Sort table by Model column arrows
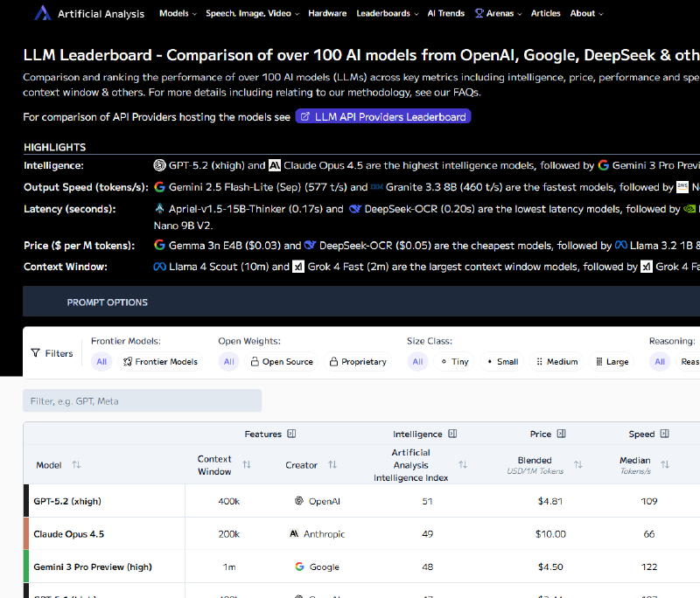Image resolution: width=700 pixels, height=598 pixels. pyautogui.click(x=76, y=465)
